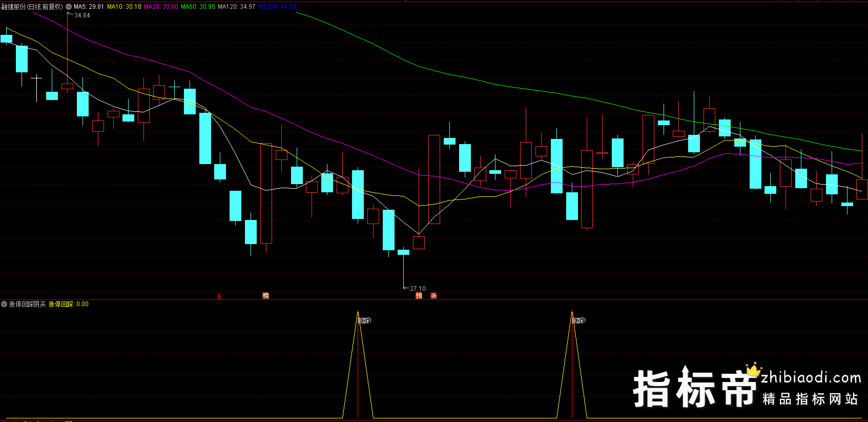Screen dimensions: 868x422
Task: Click the 27.10 low price label
Action: click(418, 289)
